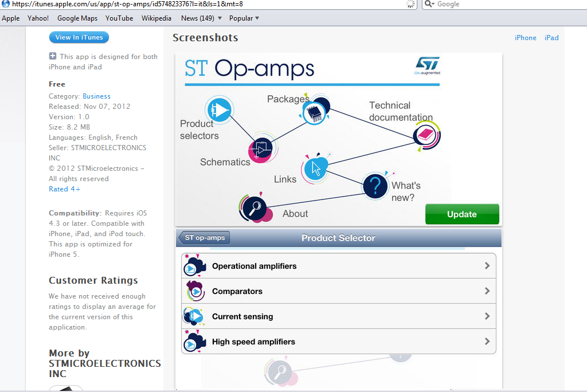The height and width of the screenshot is (392, 587).
Task: Click the Screenshots heading
Action: pos(205,37)
